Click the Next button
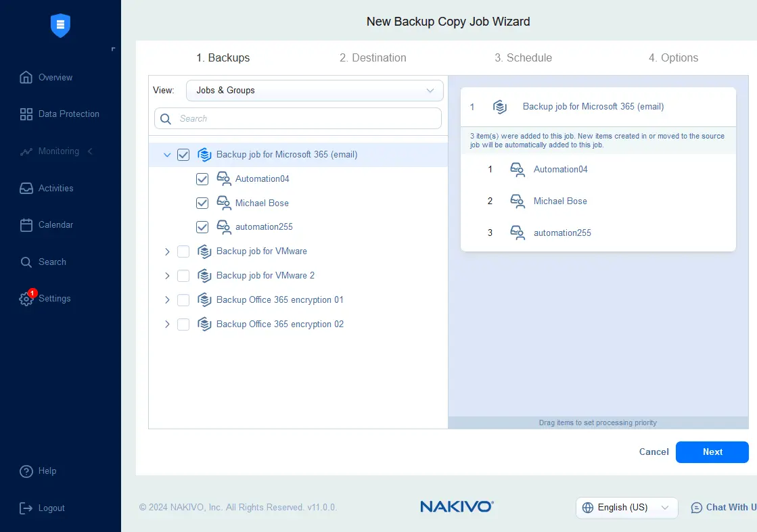Viewport: 757px width, 532px height. click(x=712, y=452)
